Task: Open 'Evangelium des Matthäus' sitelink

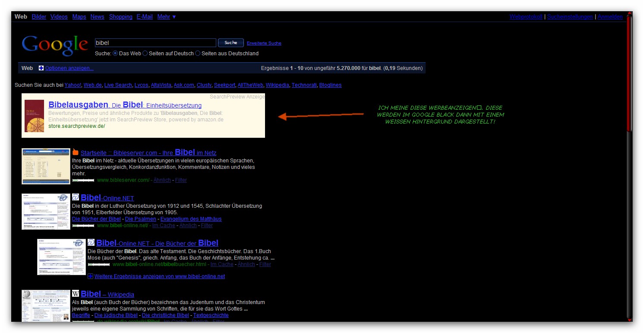Action: pos(191,219)
